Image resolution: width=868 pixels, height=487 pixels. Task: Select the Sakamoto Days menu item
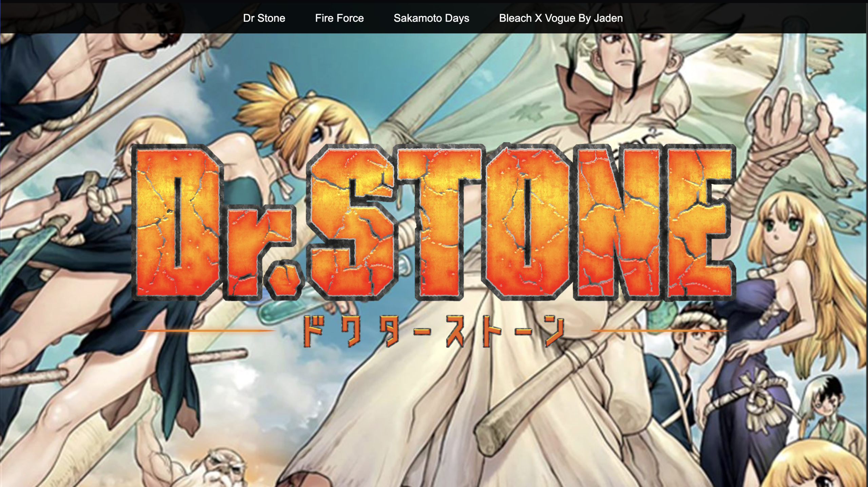click(431, 18)
